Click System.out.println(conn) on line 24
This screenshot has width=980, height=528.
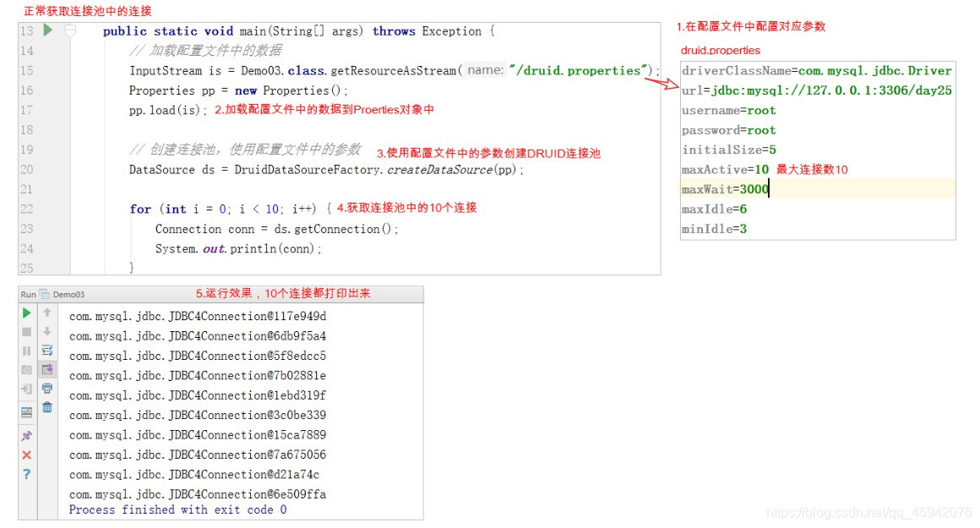(x=235, y=248)
